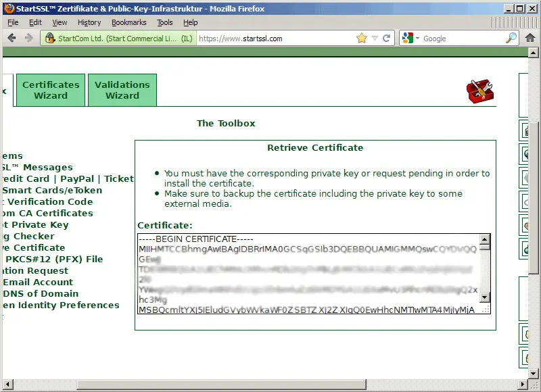Click the Back navigation arrow
The height and width of the screenshot is (392, 541).
pyautogui.click(x=12, y=38)
